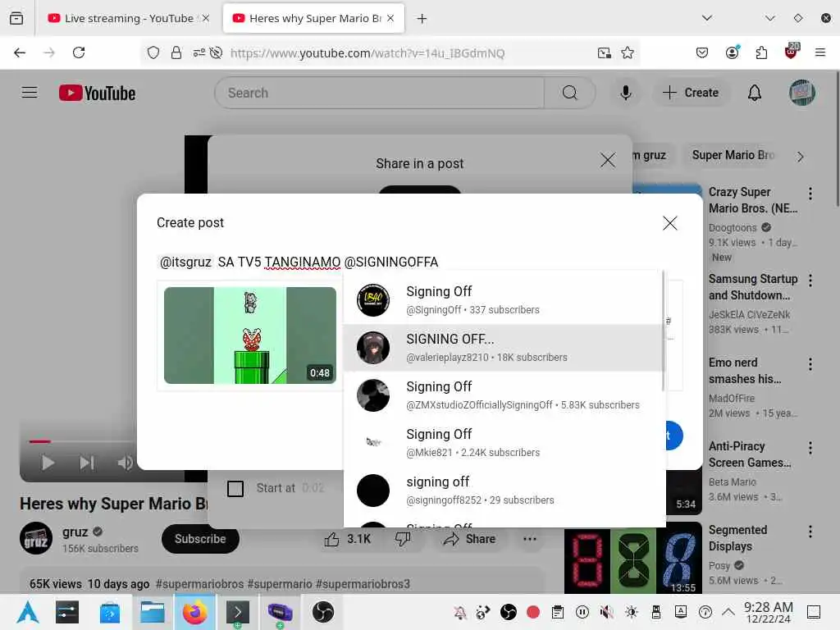Open the Firefox extensions puzzle icon
Image resolution: width=840 pixels, height=630 pixels.
click(x=761, y=52)
